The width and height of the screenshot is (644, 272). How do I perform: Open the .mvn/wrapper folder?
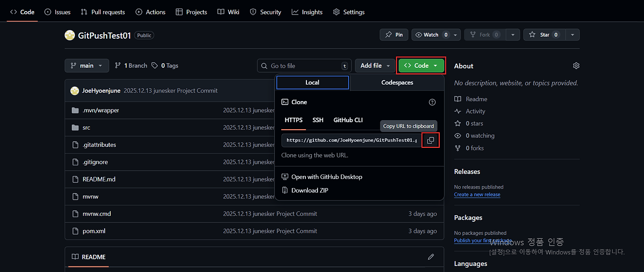(101, 110)
